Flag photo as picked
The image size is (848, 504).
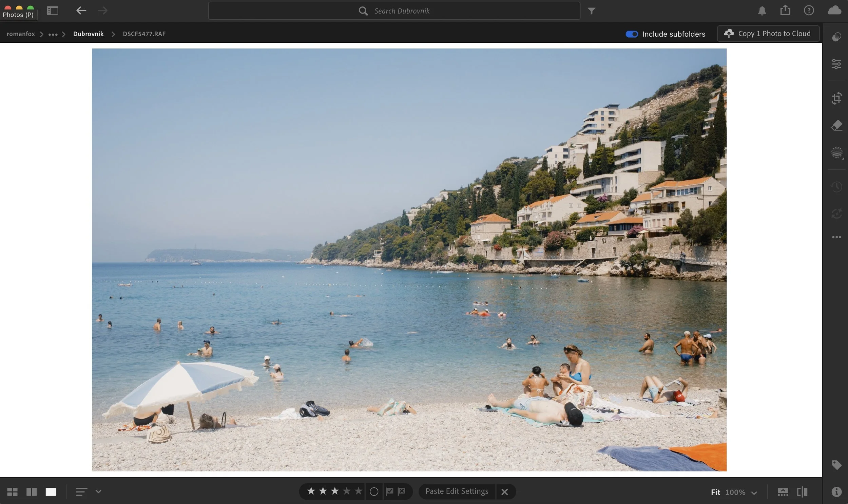pyautogui.click(x=389, y=491)
